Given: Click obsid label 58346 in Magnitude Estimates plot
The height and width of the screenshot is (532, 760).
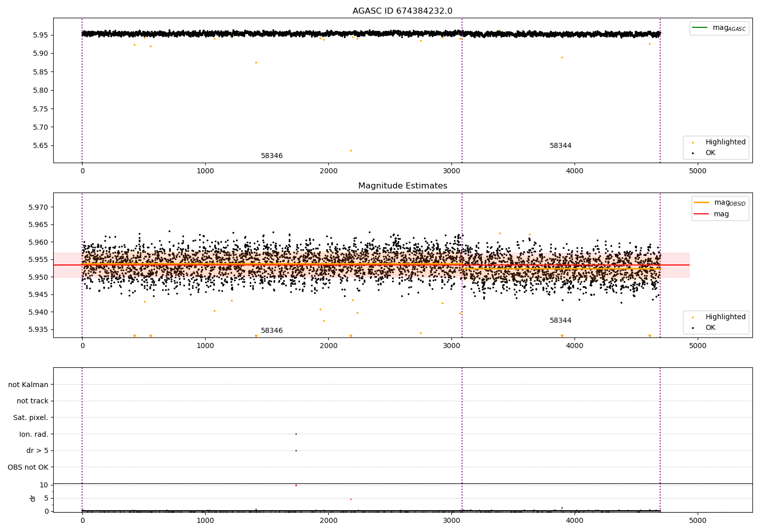Looking at the screenshot, I should [x=272, y=331].
